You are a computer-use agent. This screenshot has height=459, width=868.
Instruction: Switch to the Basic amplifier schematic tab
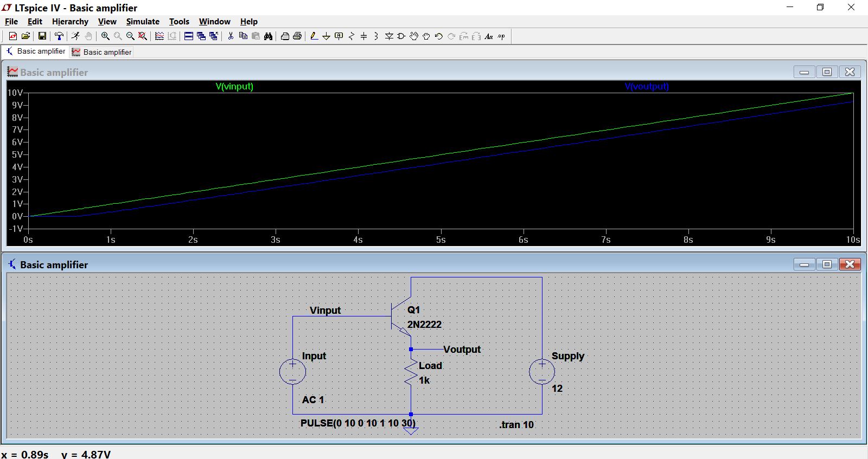[x=35, y=51]
